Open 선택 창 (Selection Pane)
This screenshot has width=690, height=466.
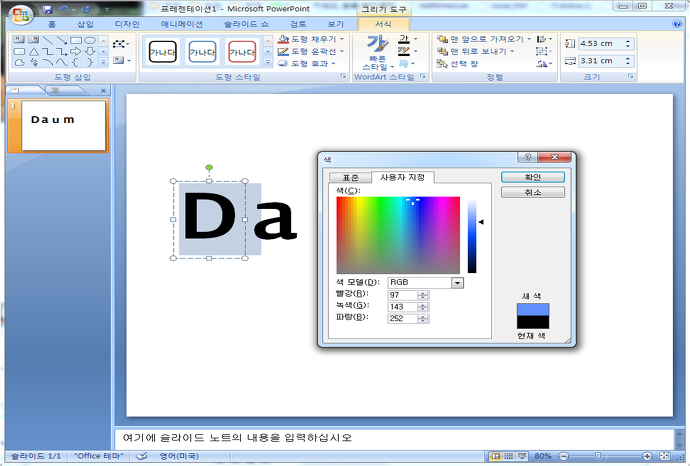[x=458, y=64]
